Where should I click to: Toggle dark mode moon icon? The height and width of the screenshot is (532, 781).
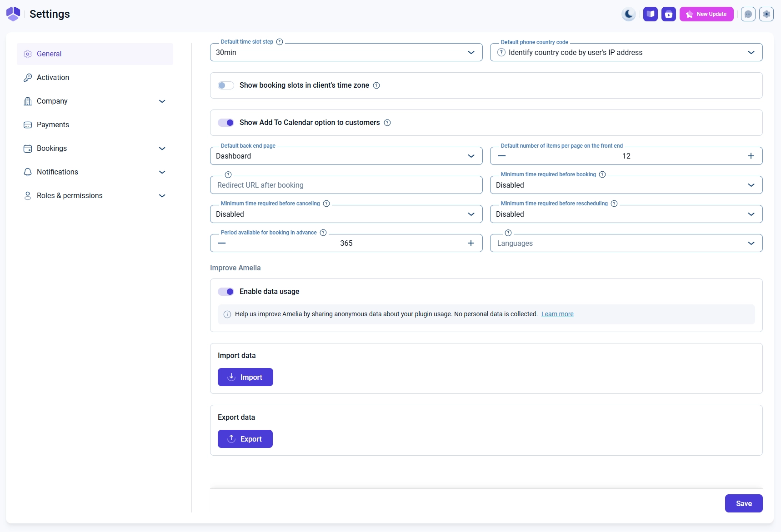tap(629, 14)
